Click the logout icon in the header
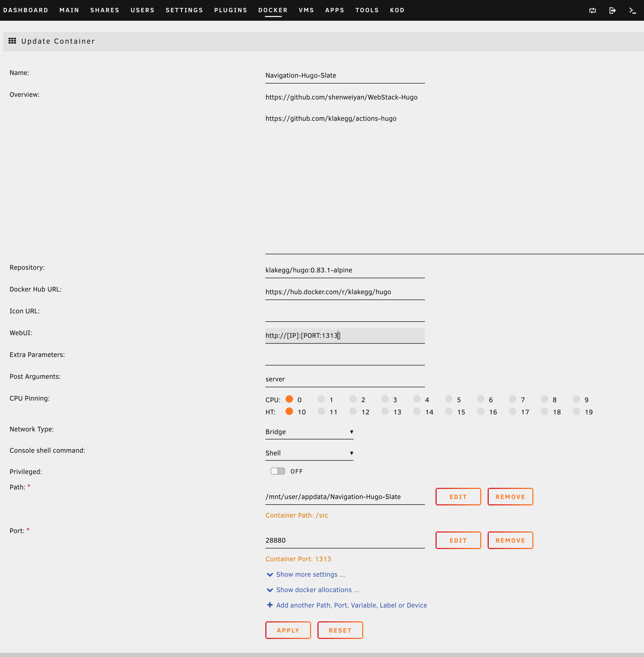Screen dimensions: 644x657 (x=612, y=10)
